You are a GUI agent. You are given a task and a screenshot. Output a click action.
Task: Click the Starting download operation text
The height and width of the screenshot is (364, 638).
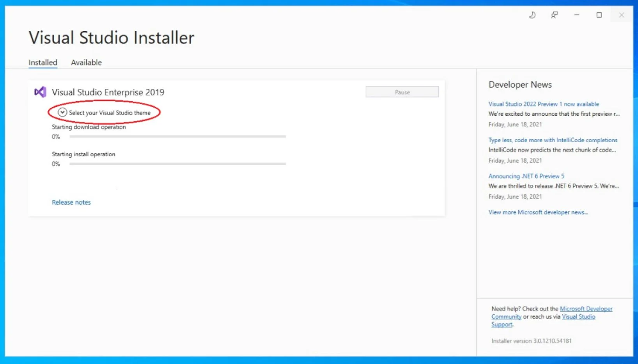pyautogui.click(x=89, y=127)
